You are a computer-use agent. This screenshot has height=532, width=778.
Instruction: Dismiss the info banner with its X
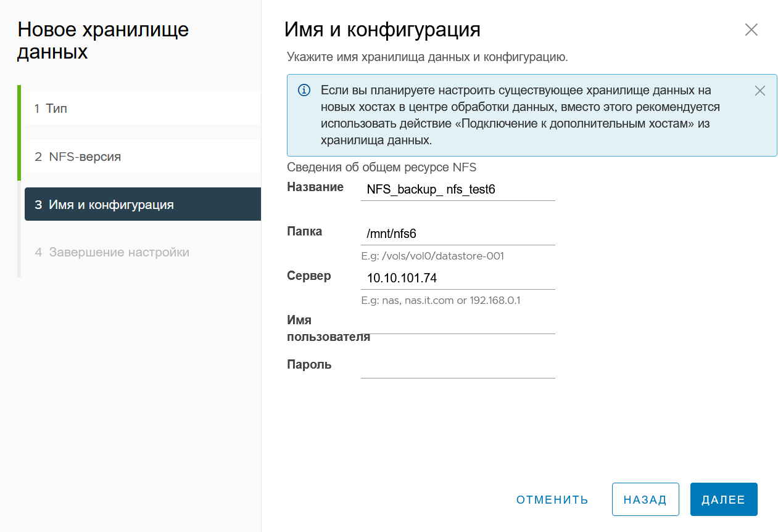[760, 91]
